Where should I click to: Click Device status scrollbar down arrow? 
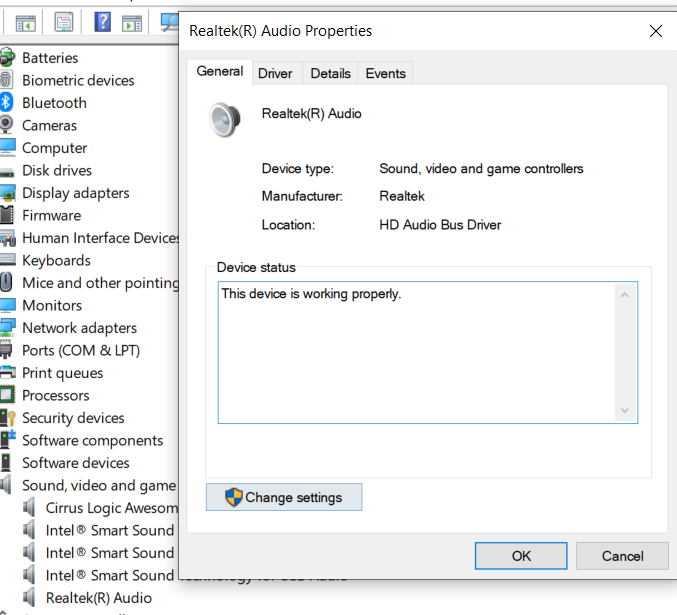coord(624,410)
